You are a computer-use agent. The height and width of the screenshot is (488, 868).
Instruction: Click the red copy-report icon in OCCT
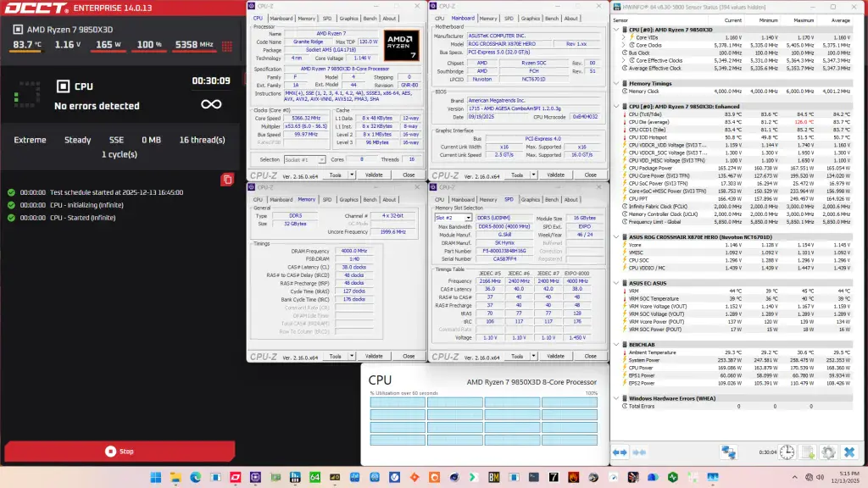pyautogui.click(x=228, y=180)
